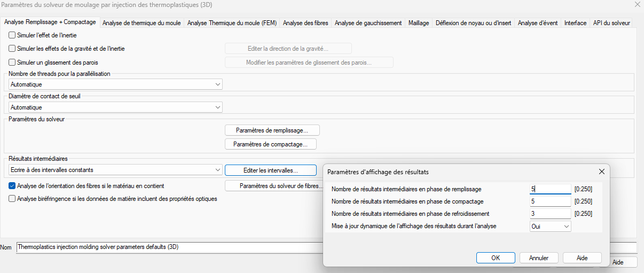Go to API du solveur tab

(x=611, y=23)
